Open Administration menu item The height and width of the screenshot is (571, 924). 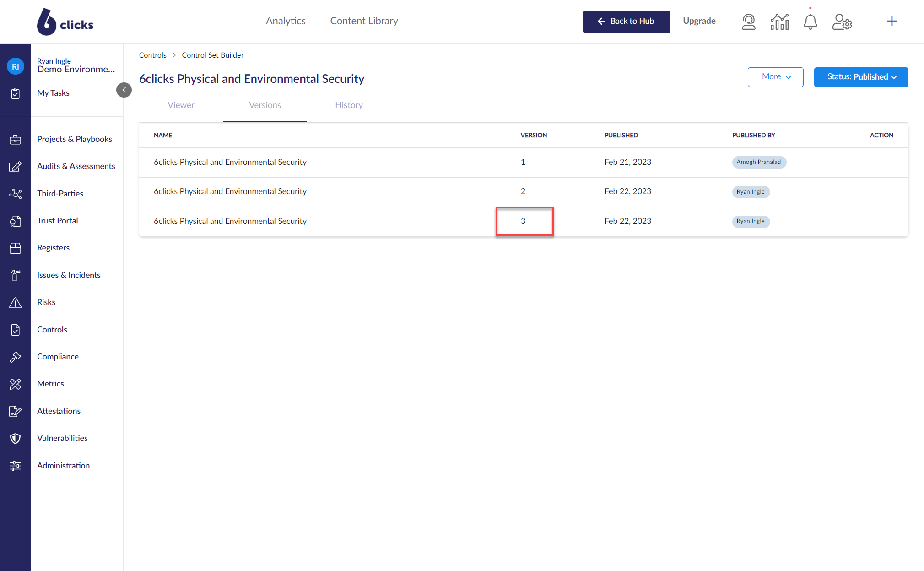coord(63,466)
